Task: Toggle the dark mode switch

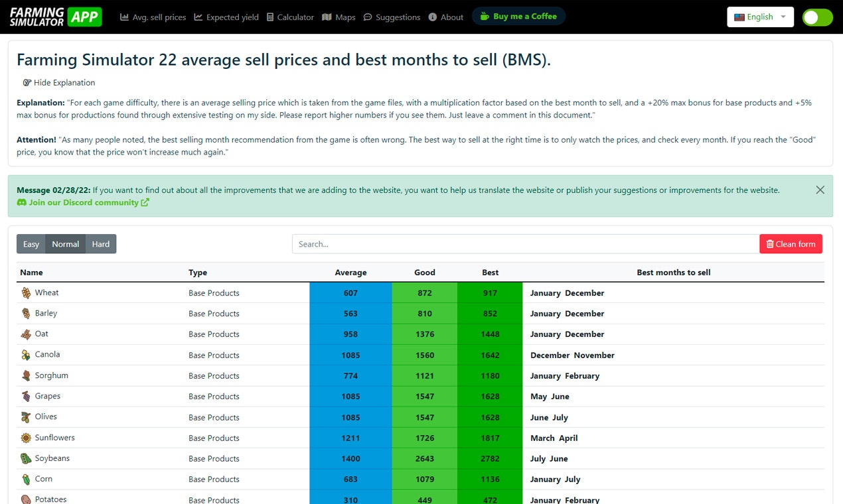Action: (x=817, y=17)
